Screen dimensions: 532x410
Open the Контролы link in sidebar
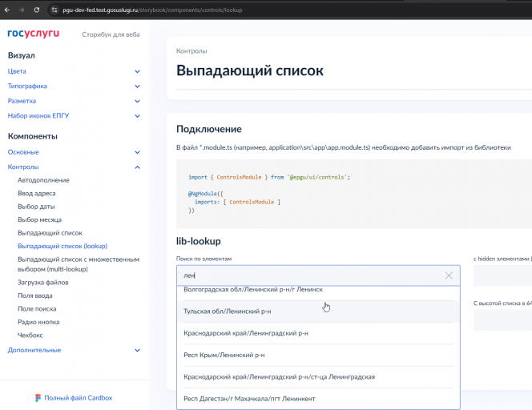23,167
